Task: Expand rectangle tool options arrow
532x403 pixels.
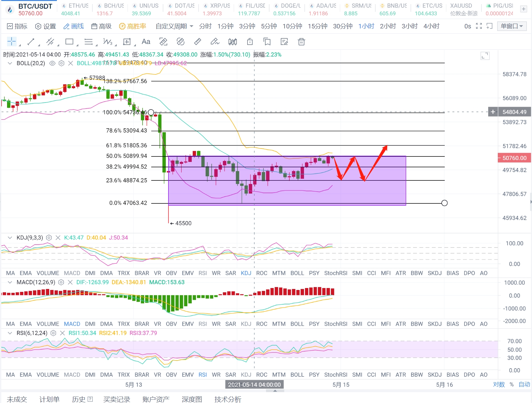Action: point(77,45)
